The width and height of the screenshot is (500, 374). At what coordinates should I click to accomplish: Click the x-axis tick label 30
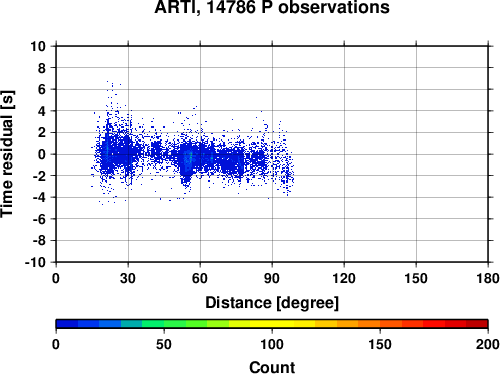click(128, 278)
